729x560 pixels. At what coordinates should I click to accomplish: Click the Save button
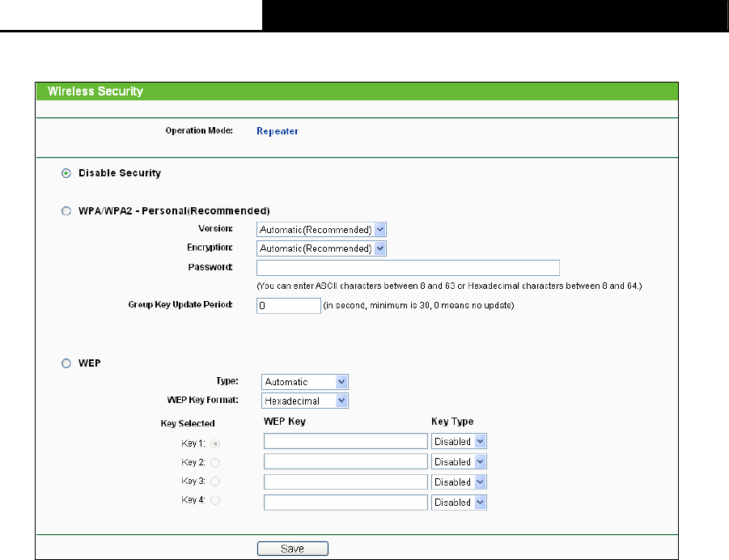tap(293, 549)
